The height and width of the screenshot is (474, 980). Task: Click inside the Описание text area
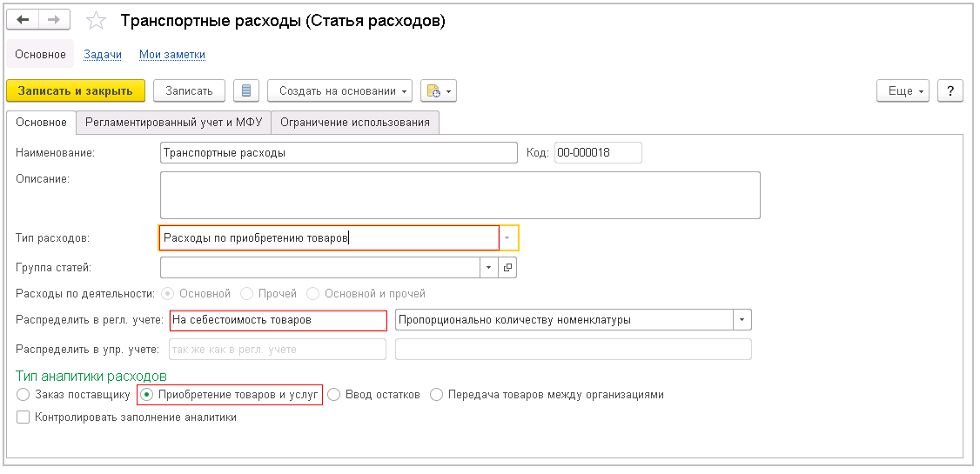tap(460, 195)
